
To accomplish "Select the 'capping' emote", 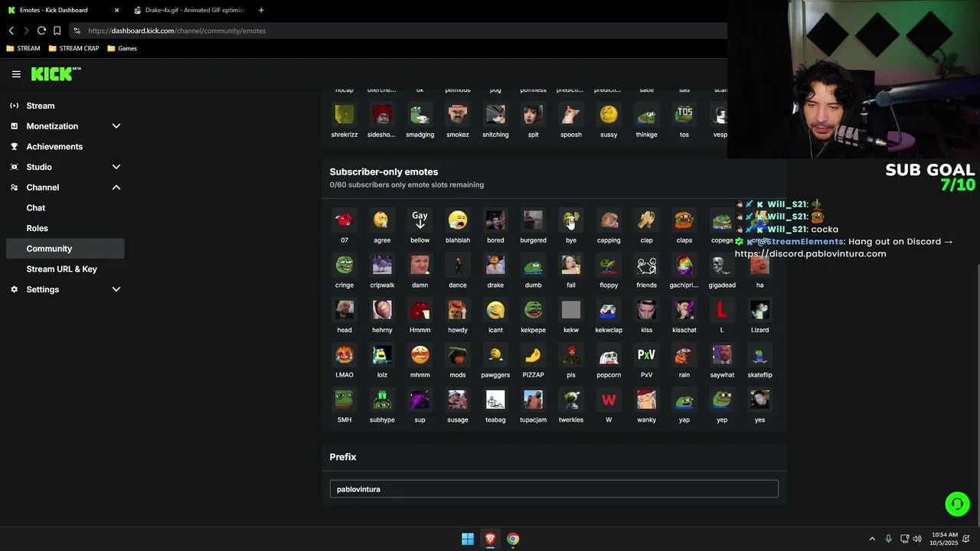I will (609, 221).
